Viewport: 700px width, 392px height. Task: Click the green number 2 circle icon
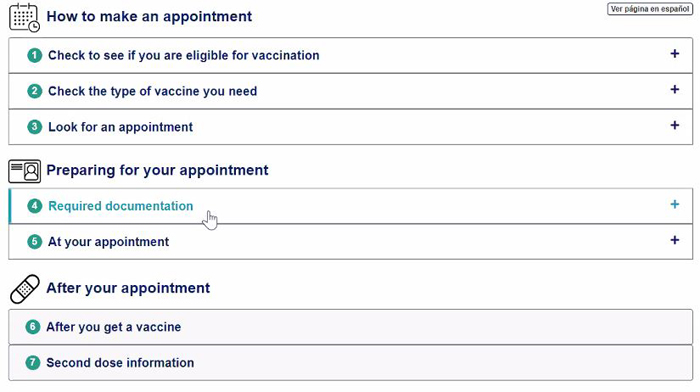coord(34,91)
